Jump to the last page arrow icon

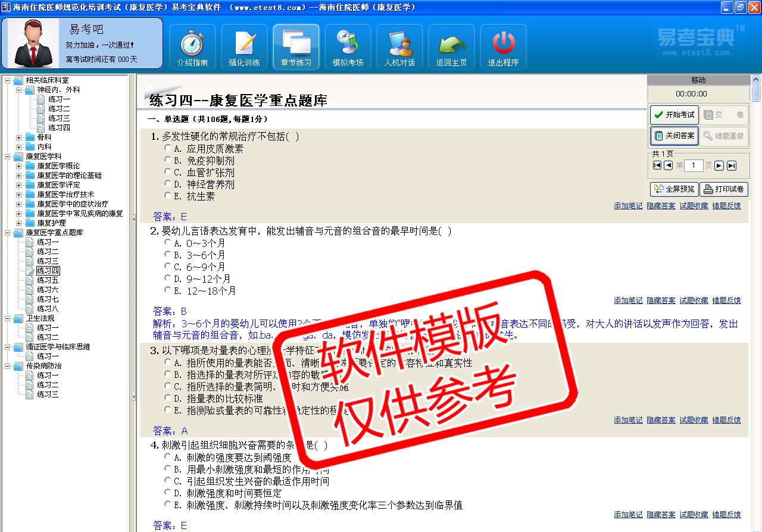coord(732,165)
